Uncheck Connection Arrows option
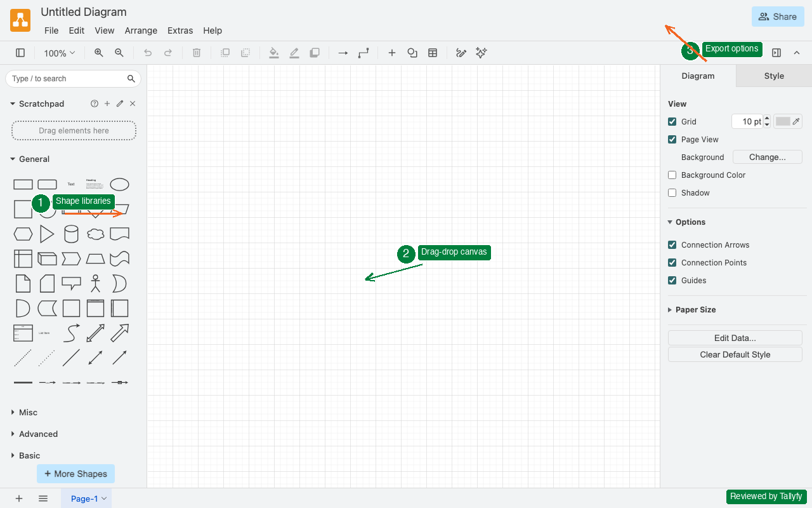The image size is (812, 508). point(672,244)
